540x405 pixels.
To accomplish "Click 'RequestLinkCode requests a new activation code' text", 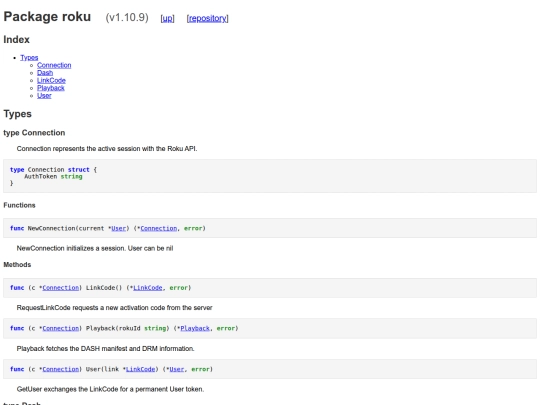I will point(114,308).
